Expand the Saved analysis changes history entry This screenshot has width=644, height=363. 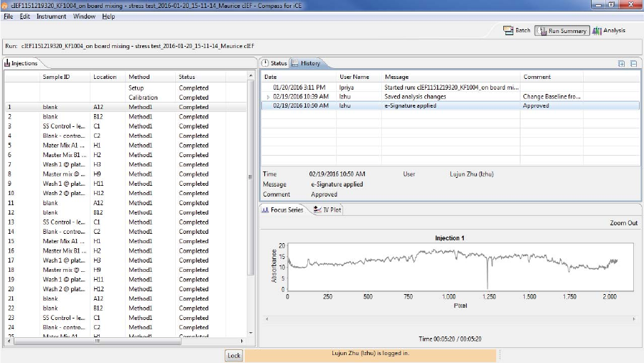tap(269, 97)
